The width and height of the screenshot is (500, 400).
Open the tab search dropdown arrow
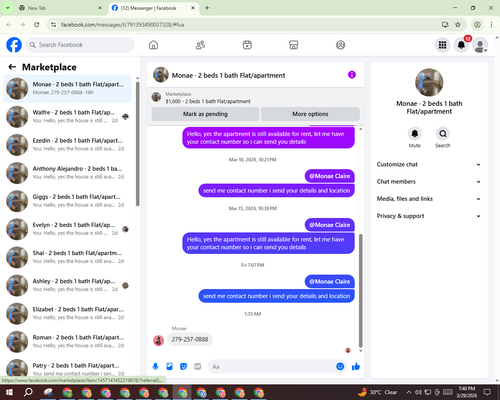[7, 8]
